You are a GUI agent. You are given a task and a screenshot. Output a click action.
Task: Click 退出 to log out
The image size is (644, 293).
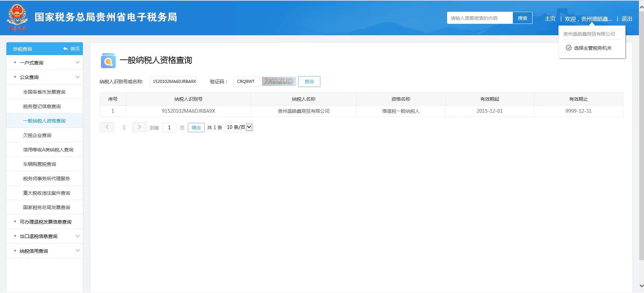point(627,19)
